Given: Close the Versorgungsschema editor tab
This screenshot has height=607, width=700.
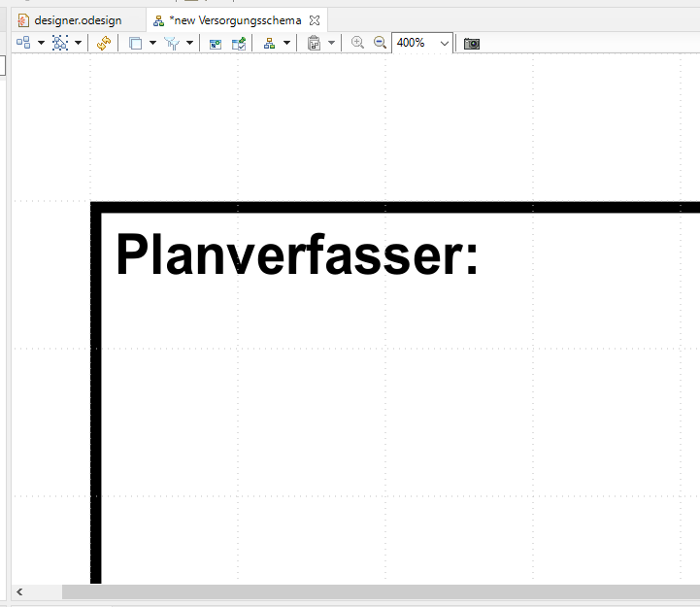Looking at the screenshot, I should [315, 20].
